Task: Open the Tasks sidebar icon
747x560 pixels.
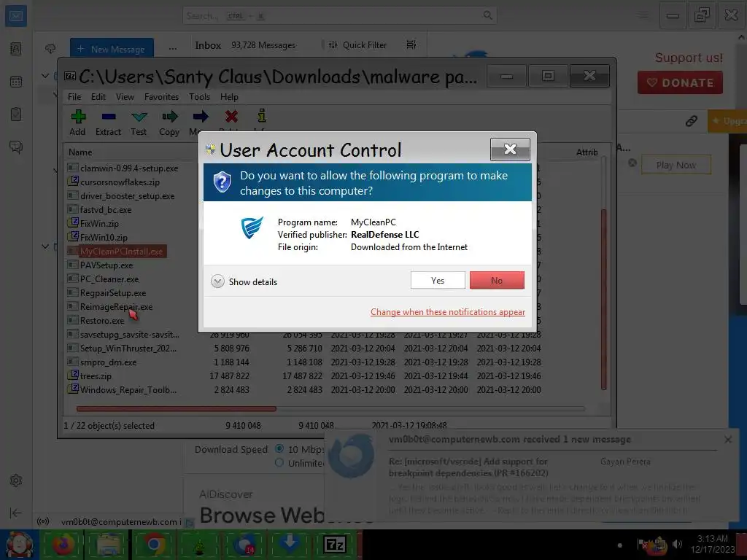Action: pos(16,114)
